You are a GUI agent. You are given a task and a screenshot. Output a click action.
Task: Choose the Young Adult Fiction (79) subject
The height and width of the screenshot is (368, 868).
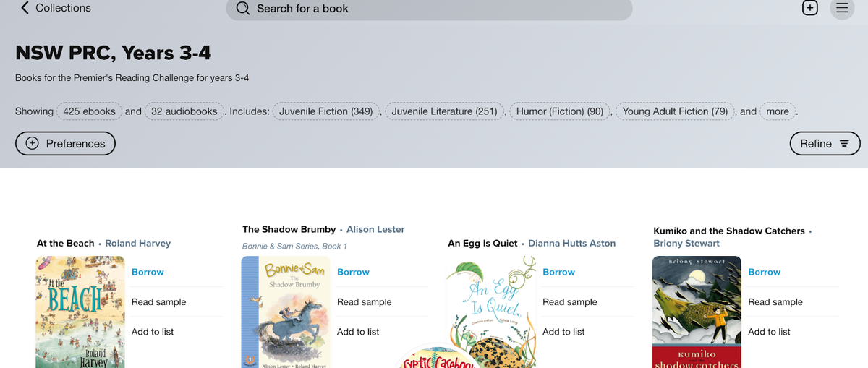coord(675,111)
